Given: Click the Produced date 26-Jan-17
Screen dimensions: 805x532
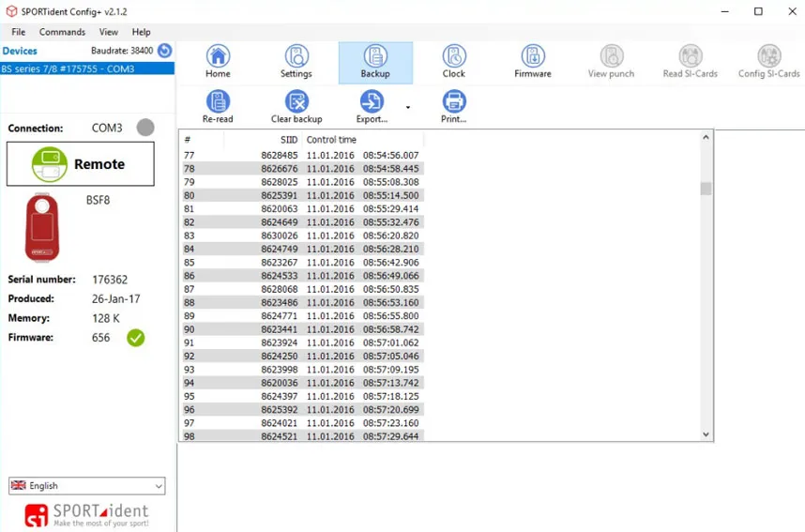Looking at the screenshot, I should [116, 299].
